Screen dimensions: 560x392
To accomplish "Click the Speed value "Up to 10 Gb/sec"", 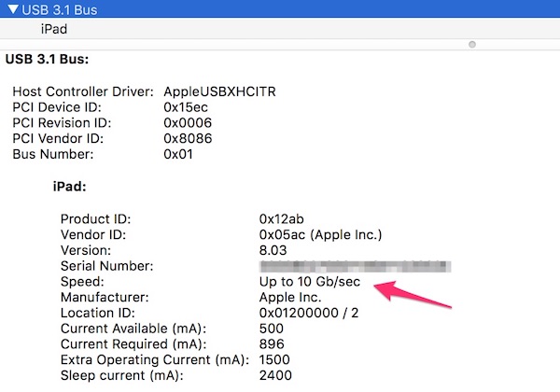I will (x=310, y=282).
